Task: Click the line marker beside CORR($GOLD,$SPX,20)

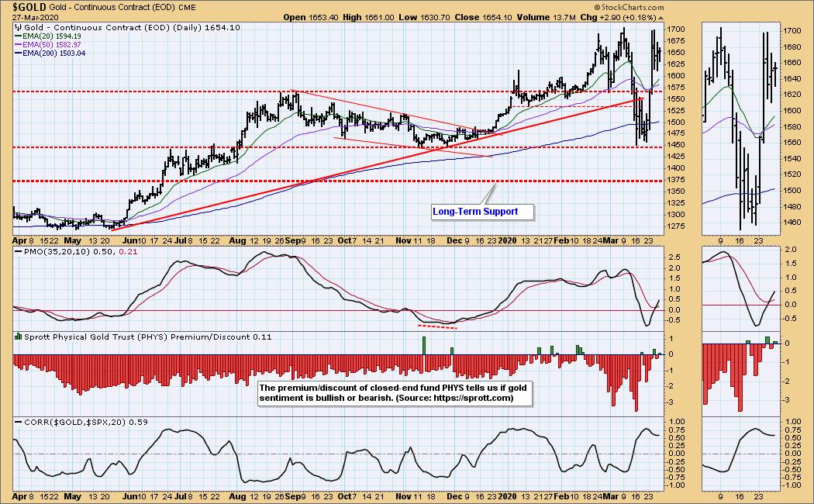Action: click(19, 423)
